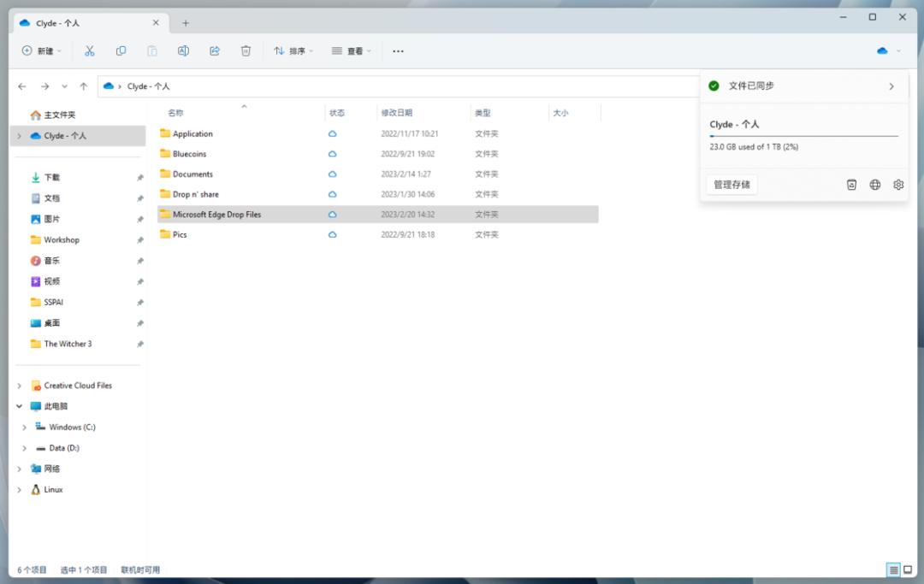The height and width of the screenshot is (584, 924).
Task: Click the Share icon in toolbar
Action: pos(215,51)
